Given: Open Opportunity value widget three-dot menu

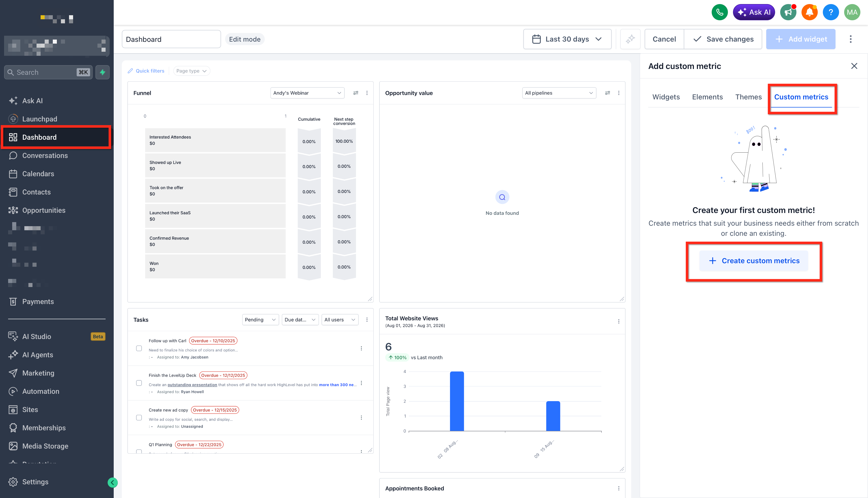Looking at the screenshot, I should coord(619,93).
